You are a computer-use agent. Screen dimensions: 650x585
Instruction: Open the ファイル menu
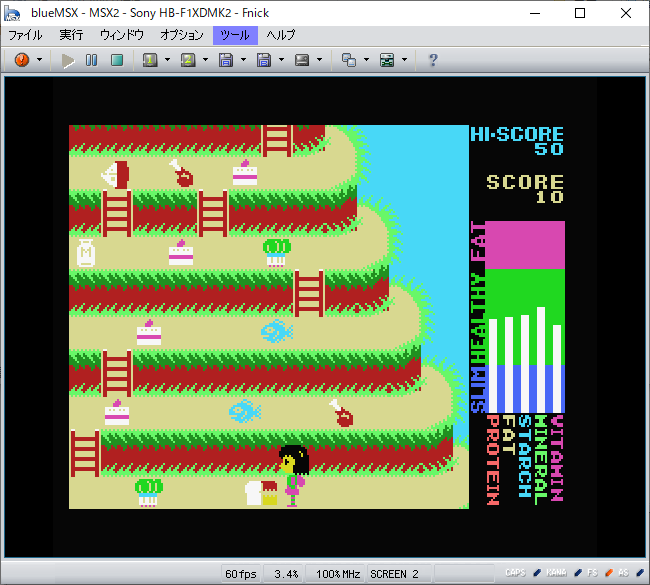(x=25, y=35)
